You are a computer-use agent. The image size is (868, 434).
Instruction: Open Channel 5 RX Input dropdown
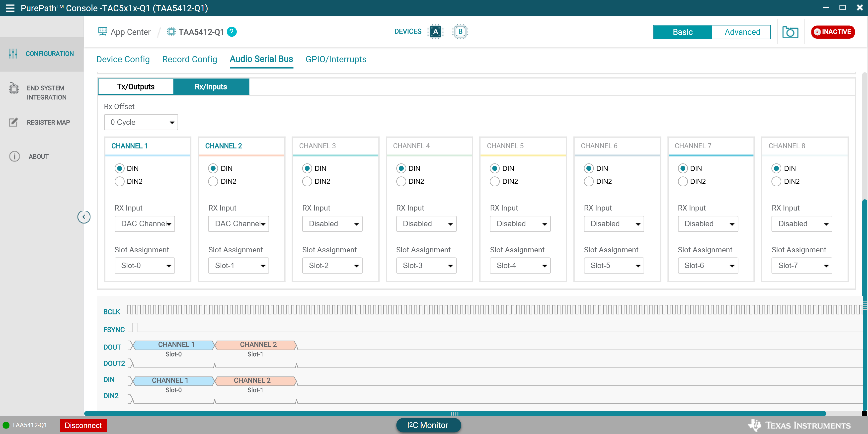[520, 224]
